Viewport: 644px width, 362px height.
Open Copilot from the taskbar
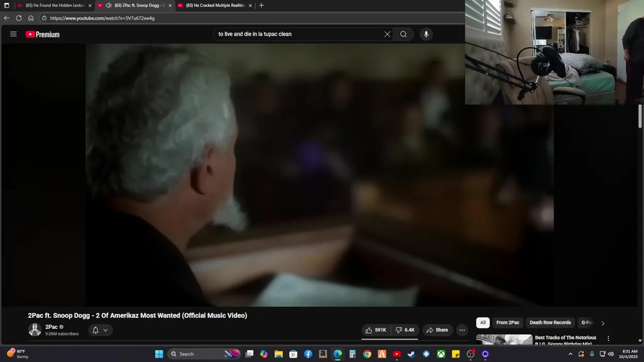tap(264, 354)
